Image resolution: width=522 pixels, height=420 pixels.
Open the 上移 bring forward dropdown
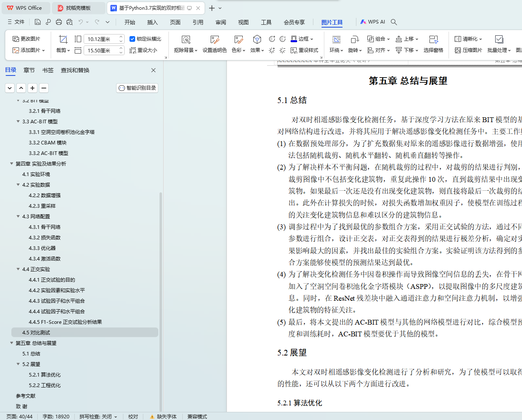tap(407, 39)
